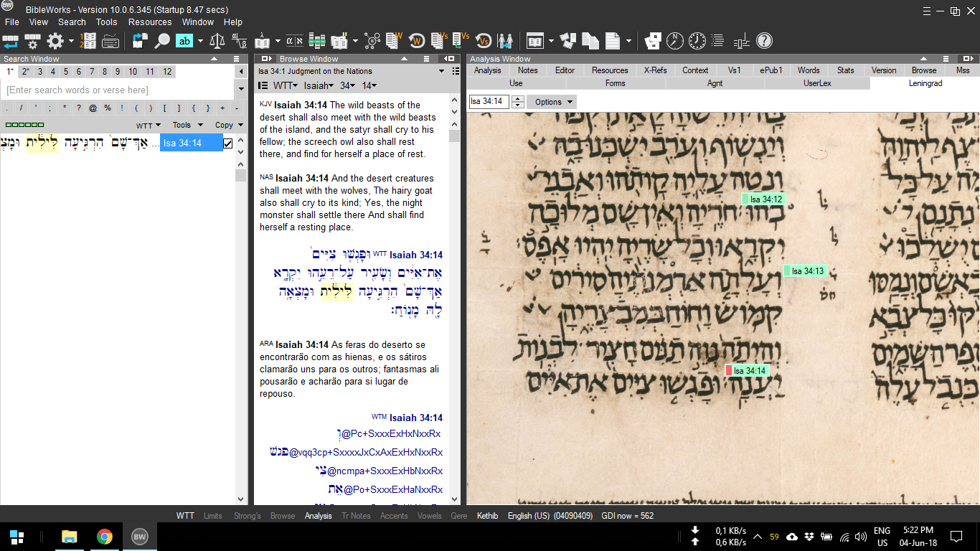Image resolution: width=980 pixels, height=551 pixels.
Task: Click the Isa 34:12 marker on manuscript
Action: [763, 199]
